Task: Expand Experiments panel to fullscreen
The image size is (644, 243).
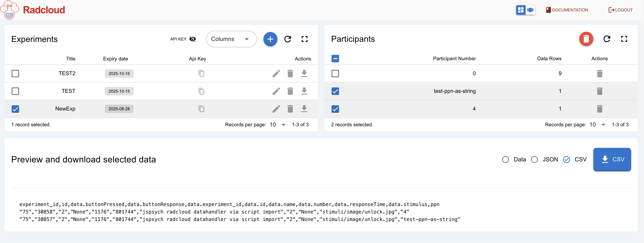Action: [304, 39]
